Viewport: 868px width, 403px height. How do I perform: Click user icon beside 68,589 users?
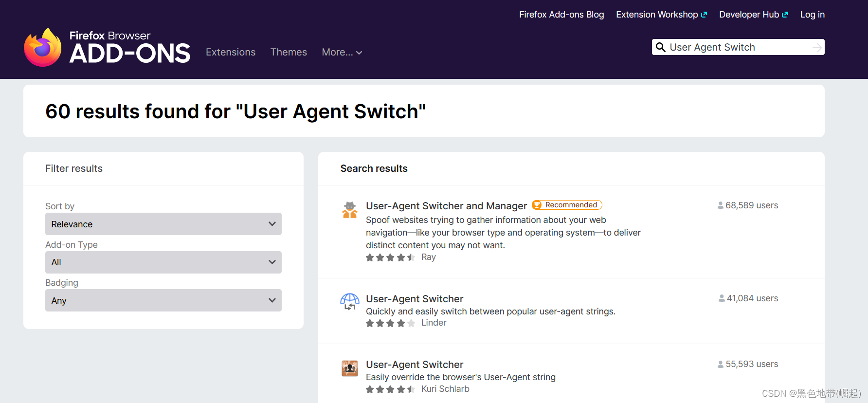click(x=721, y=205)
